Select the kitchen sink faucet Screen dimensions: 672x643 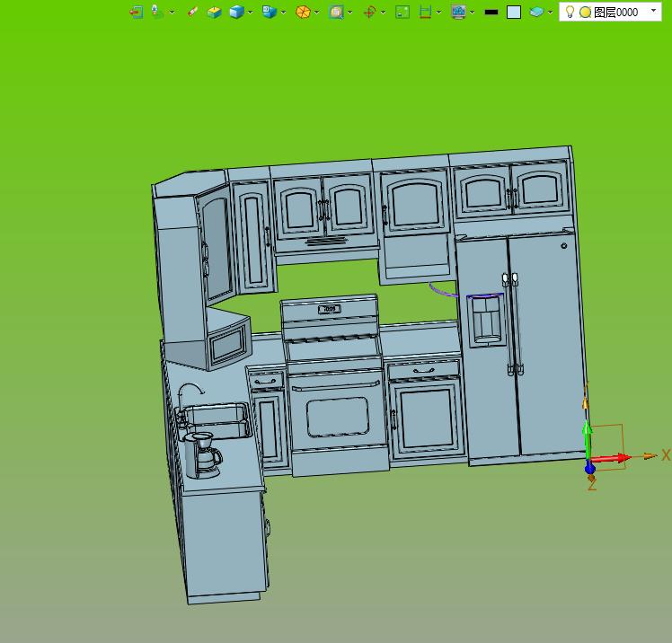190,396
